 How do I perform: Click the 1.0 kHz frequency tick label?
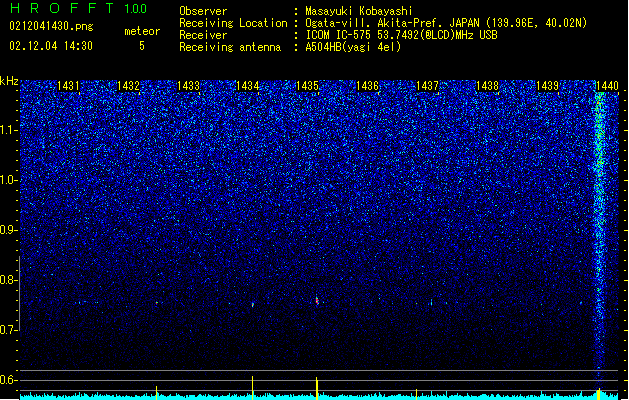(x=8, y=180)
